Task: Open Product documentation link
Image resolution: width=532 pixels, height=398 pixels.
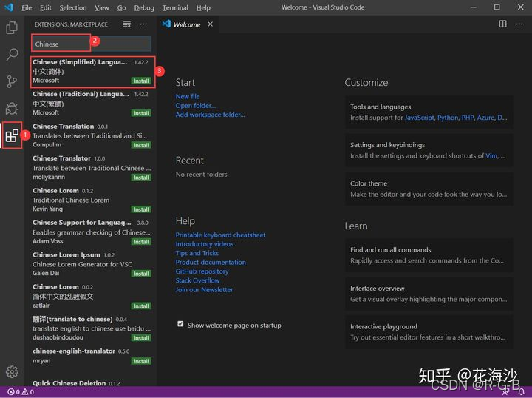Action: tap(211, 263)
